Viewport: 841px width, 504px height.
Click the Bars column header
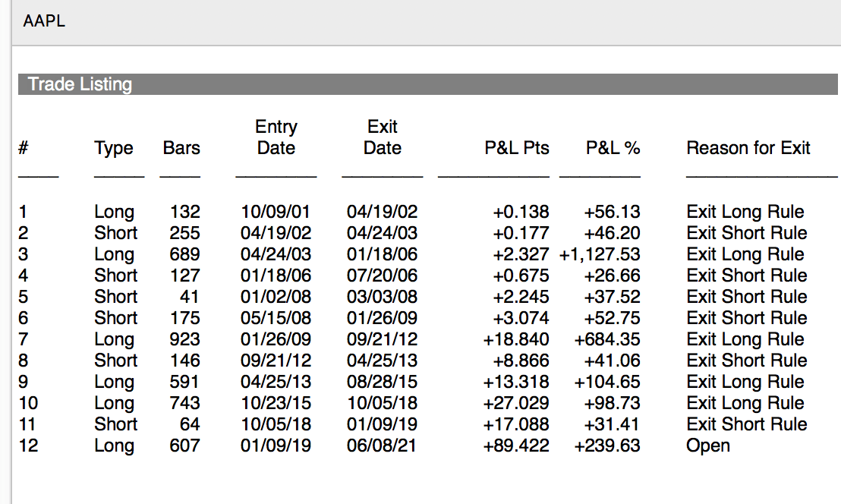[181, 148]
